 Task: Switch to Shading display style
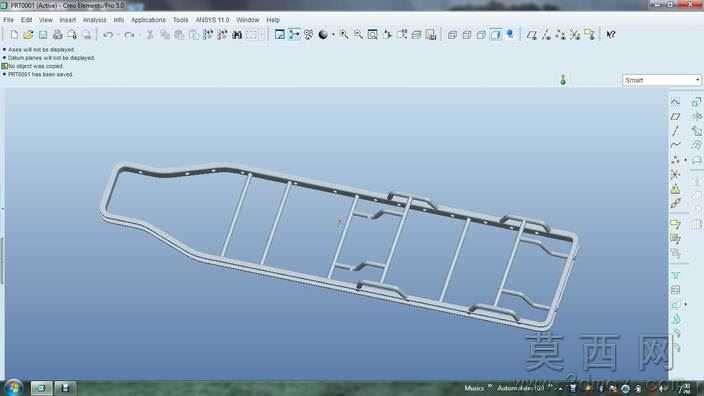(x=496, y=35)
